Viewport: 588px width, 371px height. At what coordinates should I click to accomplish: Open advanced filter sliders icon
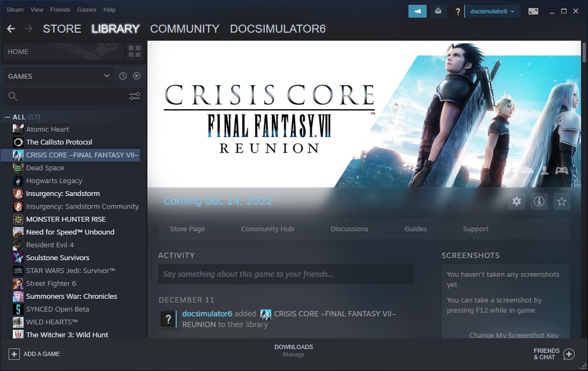pyautogui.click(x=134, y=96)
